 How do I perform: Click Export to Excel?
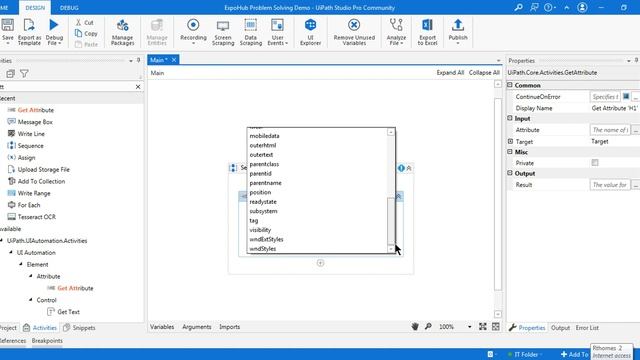[427, 32]
